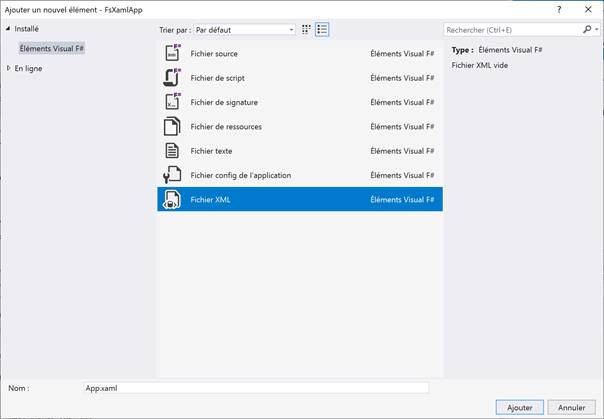Select the Fichier texte document icon
Viewport: 604px width, 419px height.
click(171, 151)
